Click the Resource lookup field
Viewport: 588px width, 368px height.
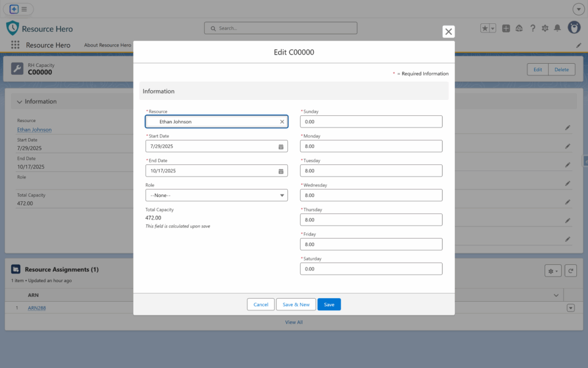[216, 121]
